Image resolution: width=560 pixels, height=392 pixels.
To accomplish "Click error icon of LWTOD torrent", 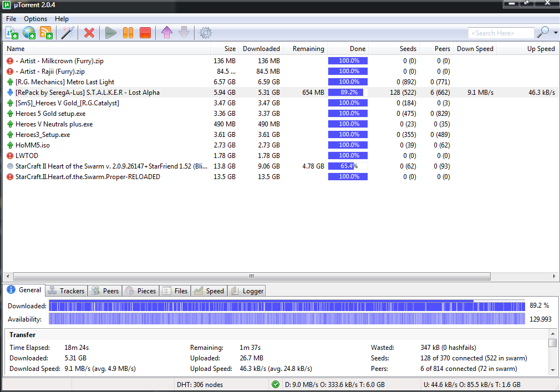I will [10, 156].
